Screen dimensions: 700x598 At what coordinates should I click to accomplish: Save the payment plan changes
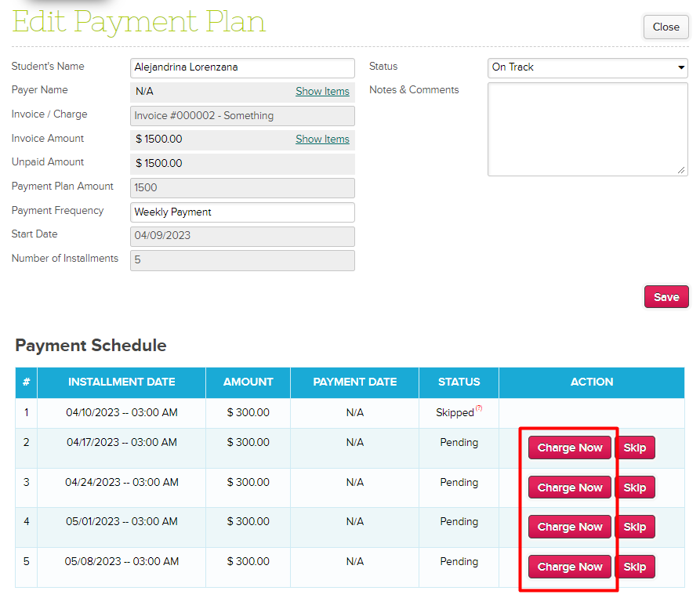point(666,297)
